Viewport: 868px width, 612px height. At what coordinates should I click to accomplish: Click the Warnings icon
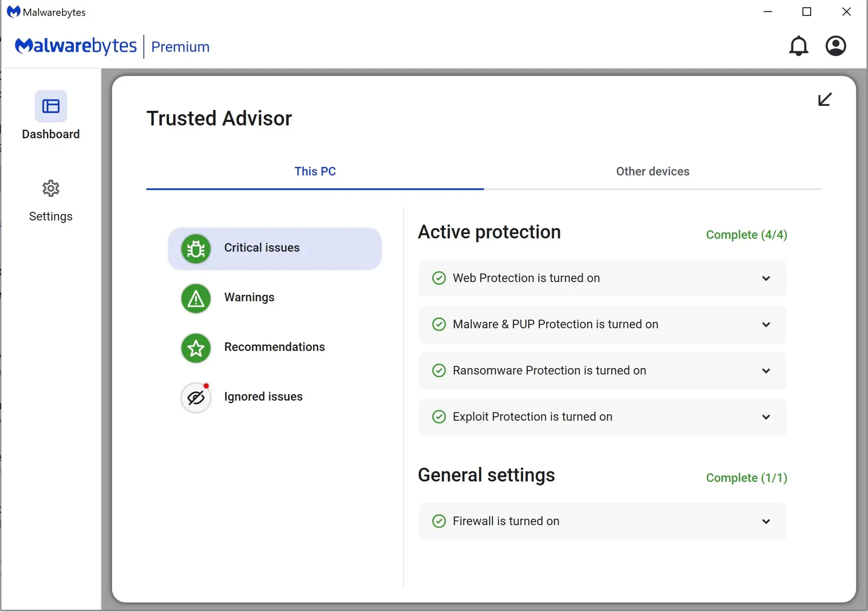(x=197, y=297)
